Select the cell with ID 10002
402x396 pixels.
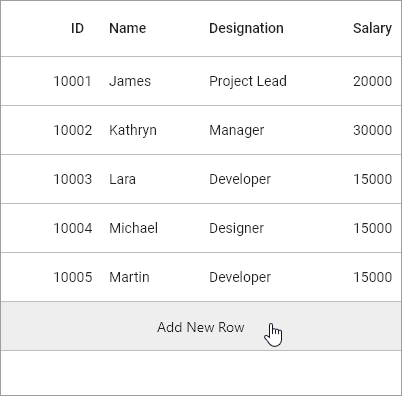[x=73, y=130]
